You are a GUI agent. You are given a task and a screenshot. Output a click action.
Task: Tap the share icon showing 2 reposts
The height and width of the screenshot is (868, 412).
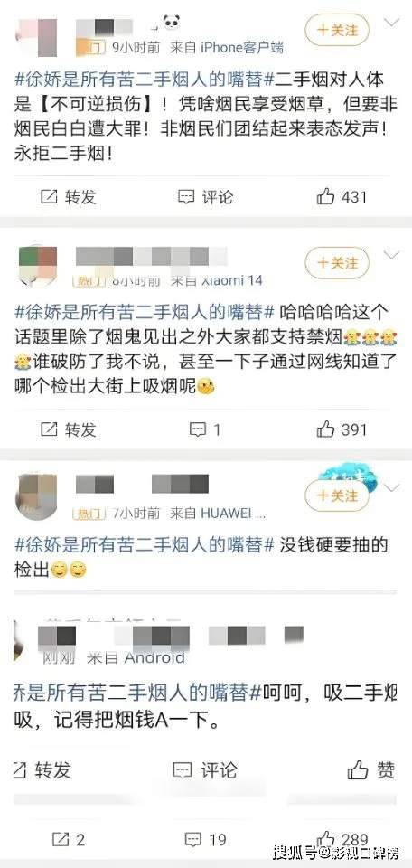68,839
